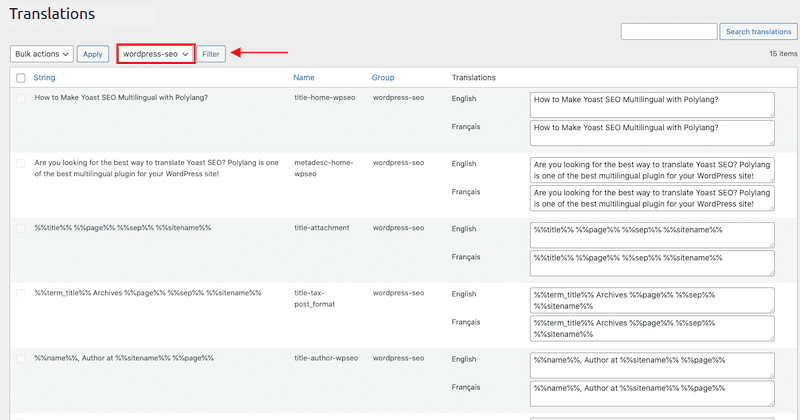Screen dimensions: 800x420
Task: Sort table by Name column header
Action: pyautogui.click(x=304, y=78)
